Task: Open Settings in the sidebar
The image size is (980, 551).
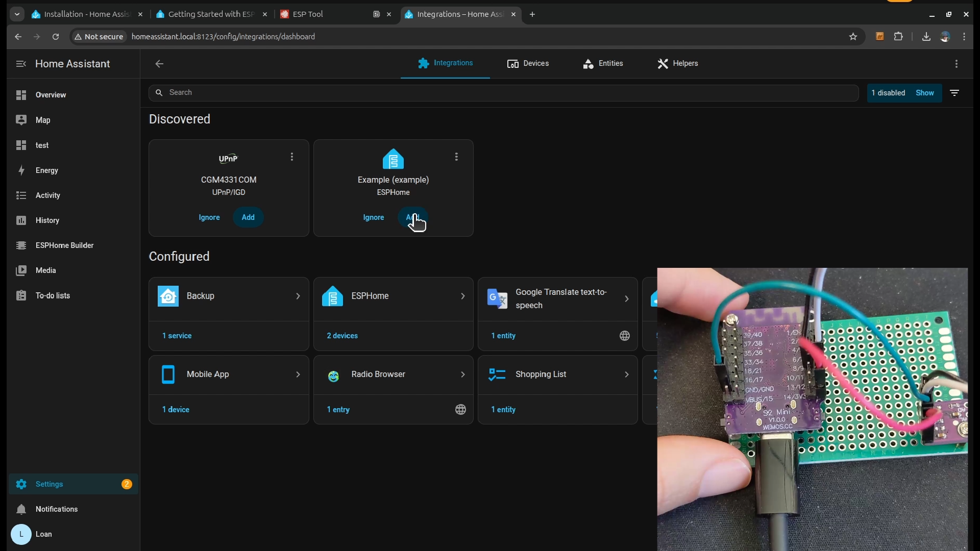Action: pyautogui.click(x=73, y=484)
